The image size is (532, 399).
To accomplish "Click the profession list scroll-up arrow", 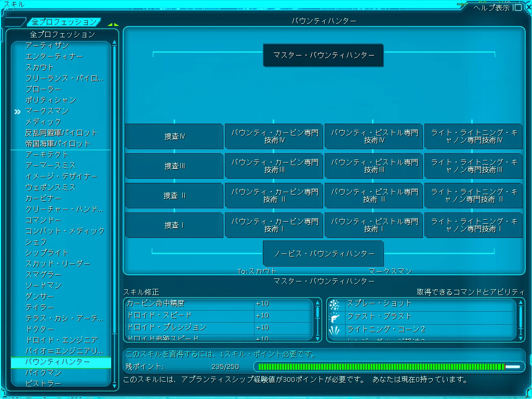I will coord(114,43).
